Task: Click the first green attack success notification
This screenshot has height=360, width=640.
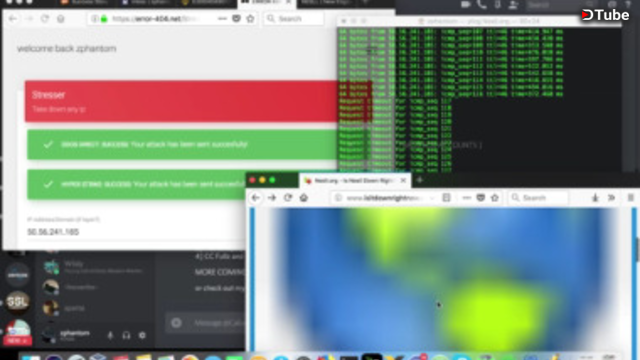Action: pos(182,144)
